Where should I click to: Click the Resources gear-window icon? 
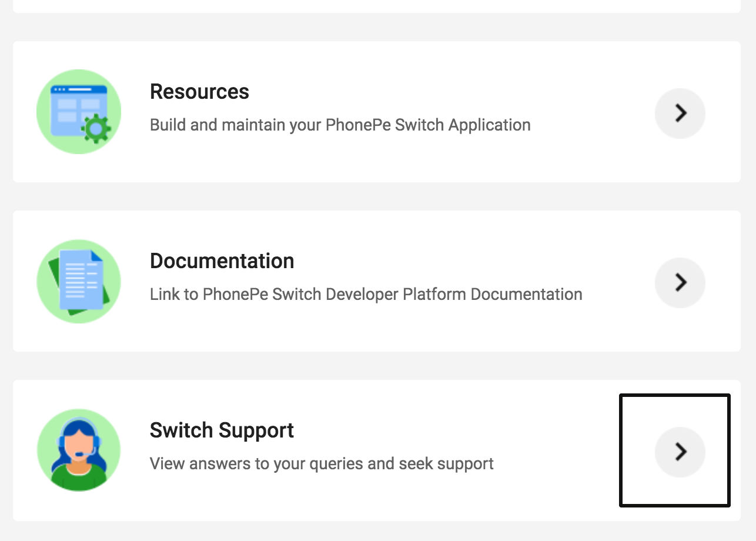pyautogui.click(x=79, y=112)
